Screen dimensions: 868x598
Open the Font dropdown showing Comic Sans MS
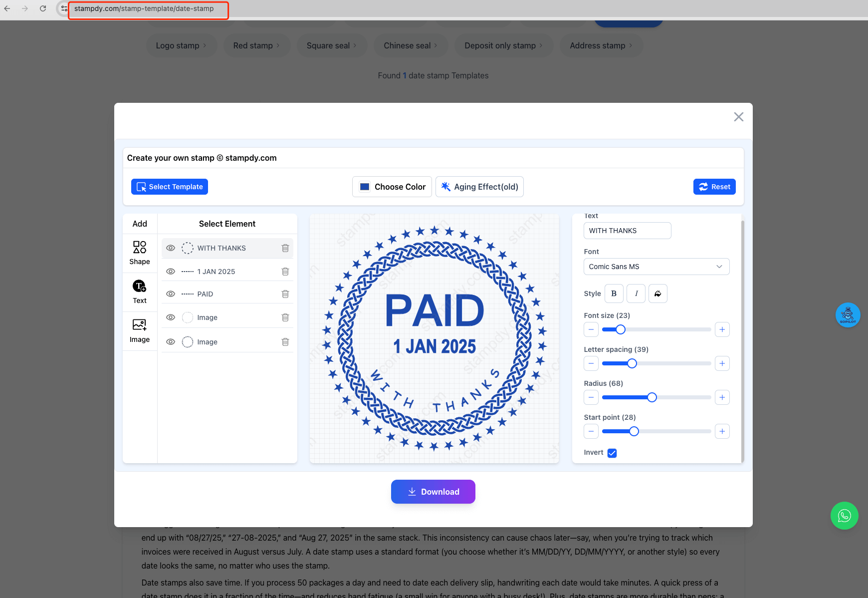tap(656, 266)
